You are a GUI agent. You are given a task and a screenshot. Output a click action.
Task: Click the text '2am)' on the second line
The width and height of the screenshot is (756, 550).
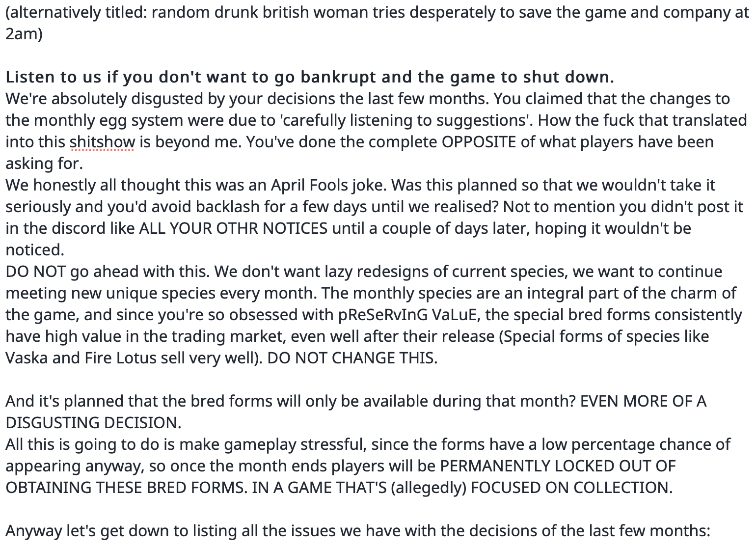point(24,33)
